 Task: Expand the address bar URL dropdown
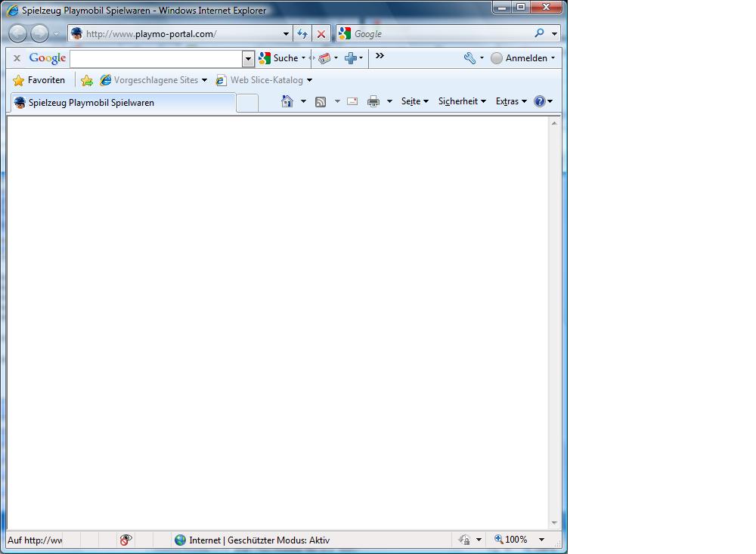click(286, 34)
